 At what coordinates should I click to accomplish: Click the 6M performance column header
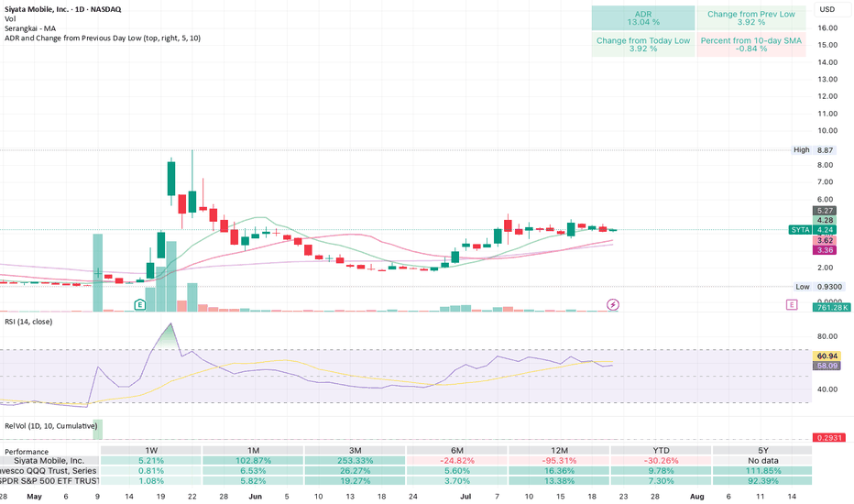pos(457,451)
